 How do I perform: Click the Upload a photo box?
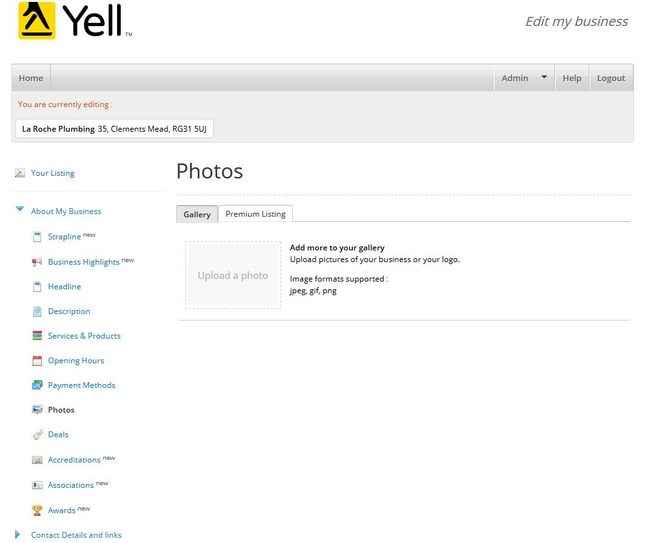(233, 275)
